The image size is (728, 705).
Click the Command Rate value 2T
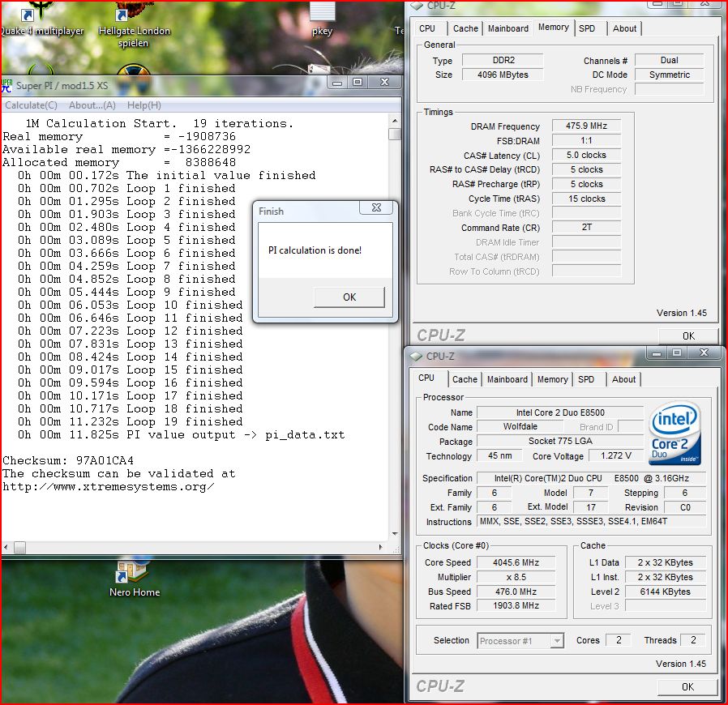(586, 227)
